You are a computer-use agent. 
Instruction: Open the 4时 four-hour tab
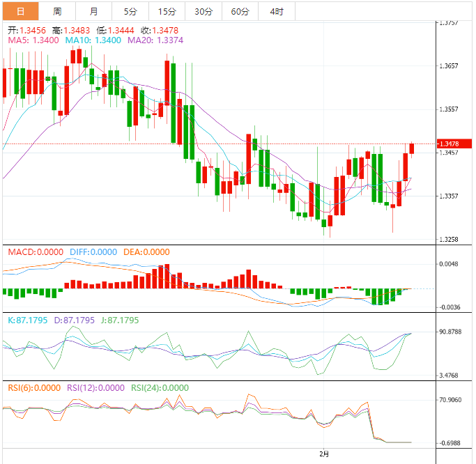tap(276, 11)
